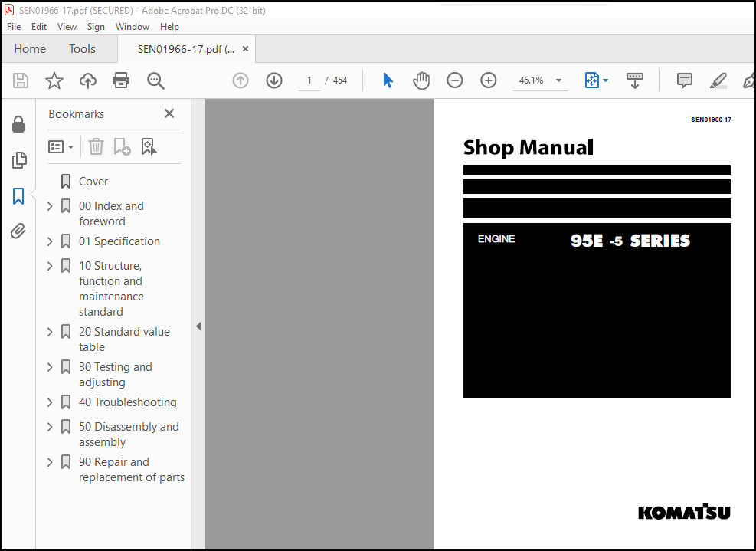
Task: Click the Save file icon
Action: point(21,80)
